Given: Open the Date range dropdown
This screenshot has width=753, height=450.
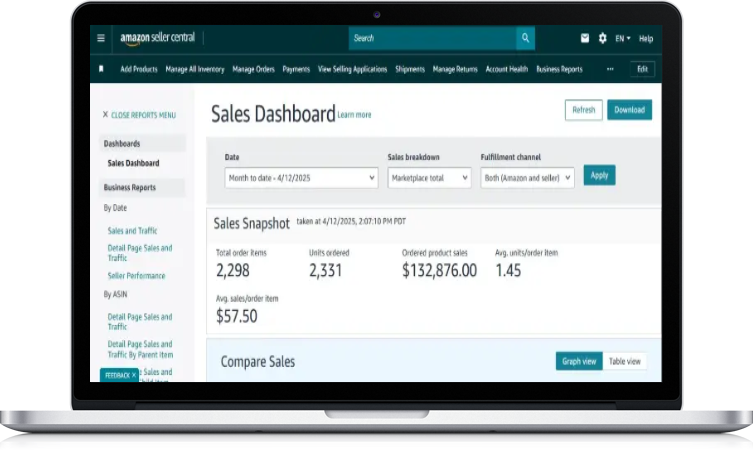Looking at the screenshot, I should [300, 177].
